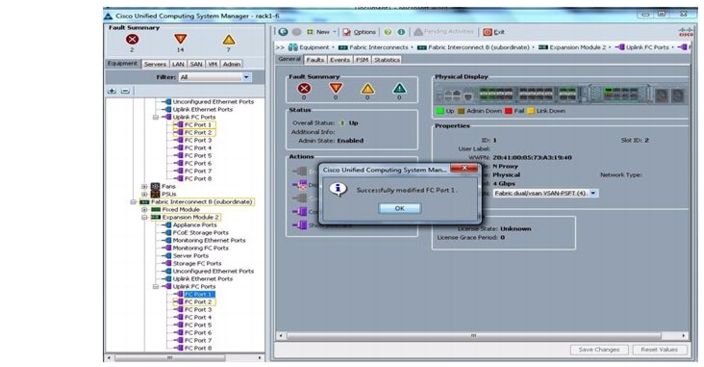Image resolution: width=704 pixels, height=367 pixels.
Task: Click the back navigation icon in toolbar
Action: click(283, 32)
